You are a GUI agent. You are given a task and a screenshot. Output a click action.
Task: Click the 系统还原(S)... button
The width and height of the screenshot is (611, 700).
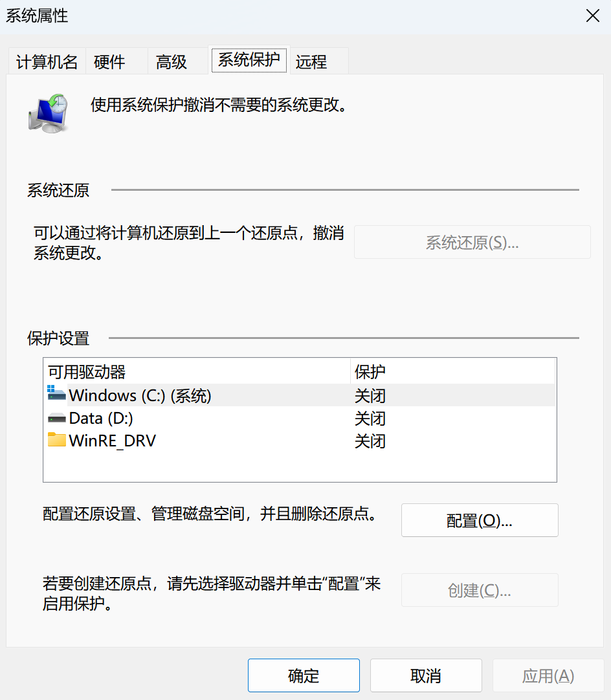(x=472, y=241)
